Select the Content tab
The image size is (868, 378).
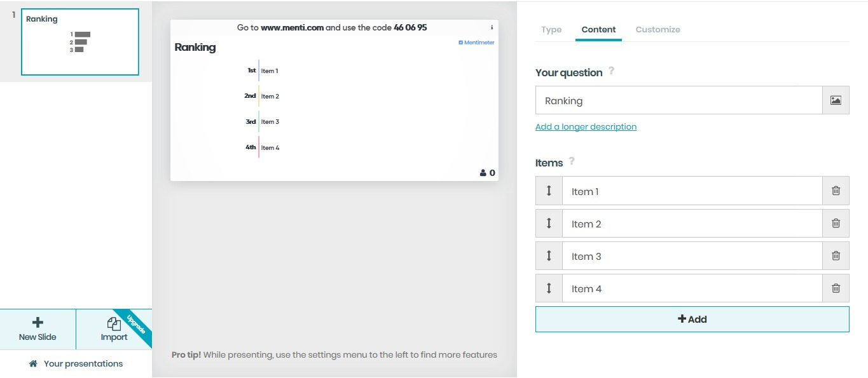point(598,29)
